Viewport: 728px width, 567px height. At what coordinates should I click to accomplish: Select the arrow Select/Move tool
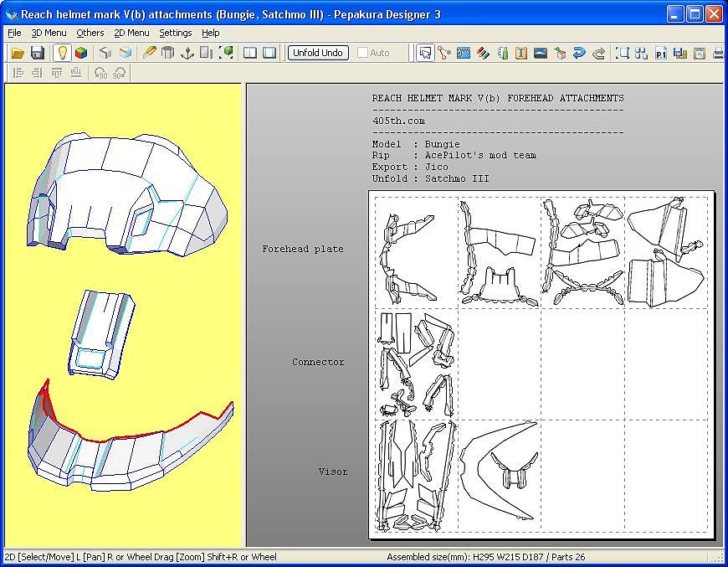[x=425, y=53]
